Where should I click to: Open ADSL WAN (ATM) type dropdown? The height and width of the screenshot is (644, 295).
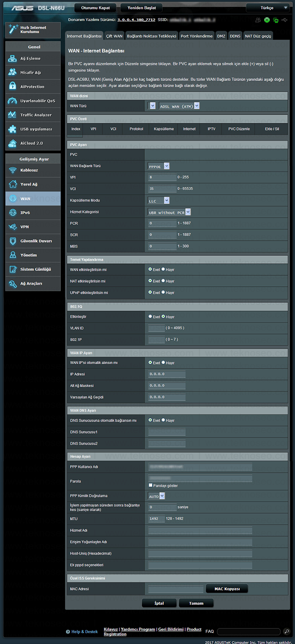click(179, 106)
